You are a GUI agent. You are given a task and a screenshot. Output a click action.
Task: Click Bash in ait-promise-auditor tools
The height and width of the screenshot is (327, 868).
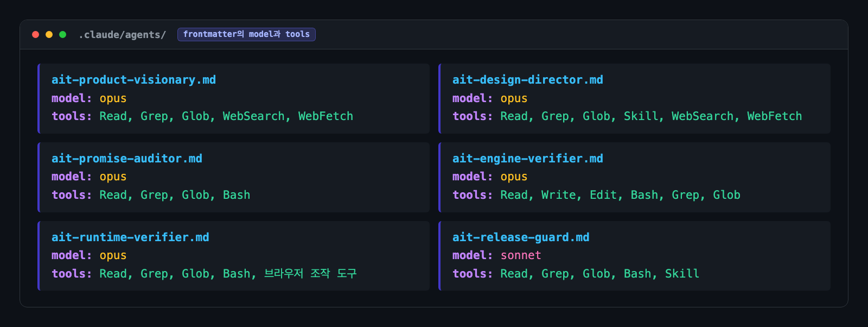click(237, 195)
